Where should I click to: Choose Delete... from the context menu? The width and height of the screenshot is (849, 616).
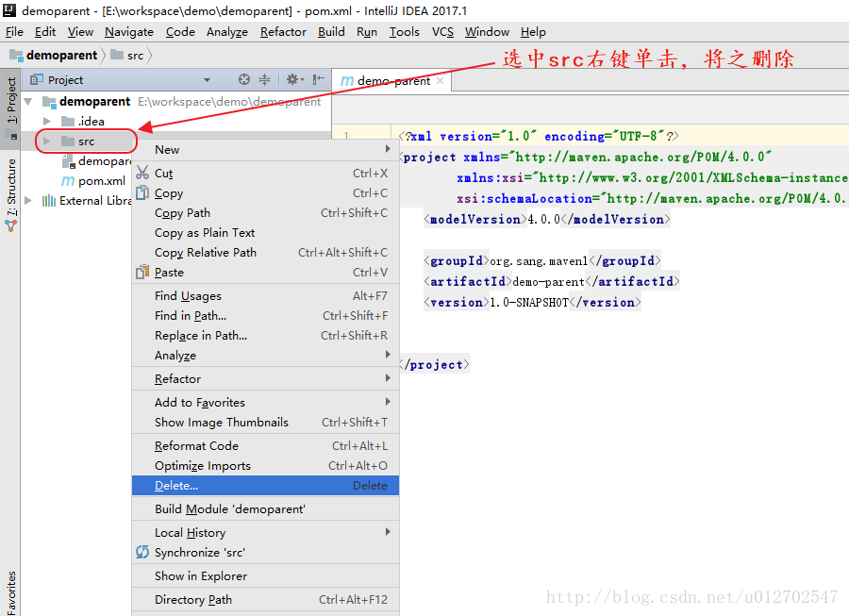[x=176, y=485]
